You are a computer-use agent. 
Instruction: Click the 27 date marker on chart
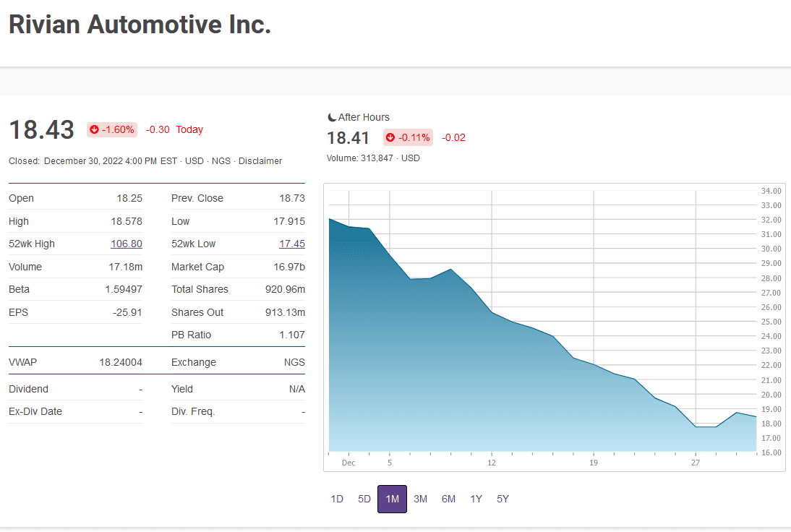coord(696,463)
